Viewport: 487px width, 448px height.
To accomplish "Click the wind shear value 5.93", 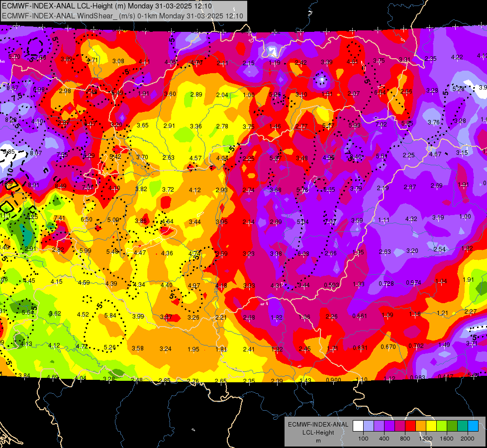I will coord(354,125).
